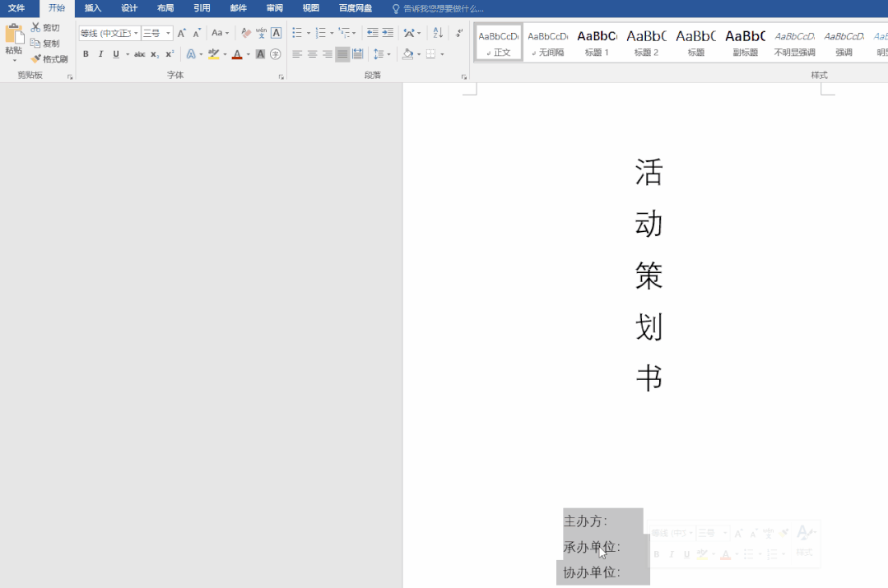Click the multilevel list icon
This screenshot has width=888, height=588.
click(x=344, y=33)
